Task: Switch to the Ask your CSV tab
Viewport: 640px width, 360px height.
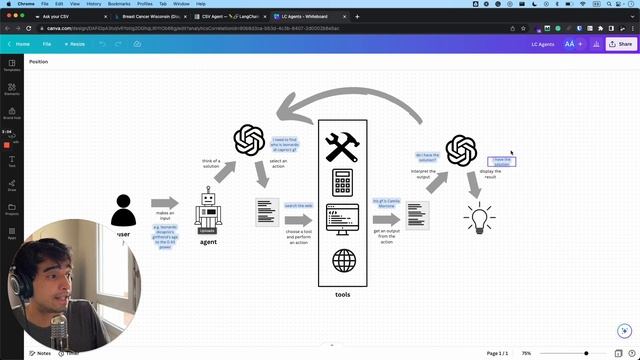Action: click(71, 17)
